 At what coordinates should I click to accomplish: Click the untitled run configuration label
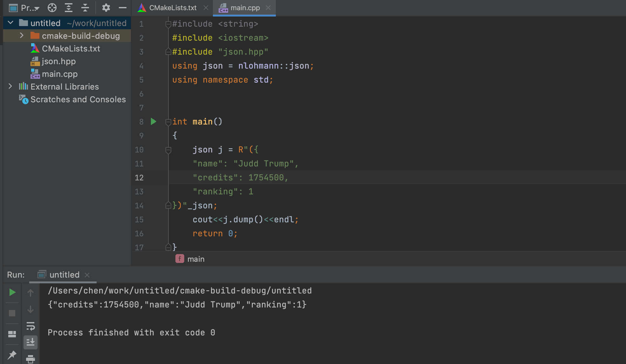click(64, 275)
